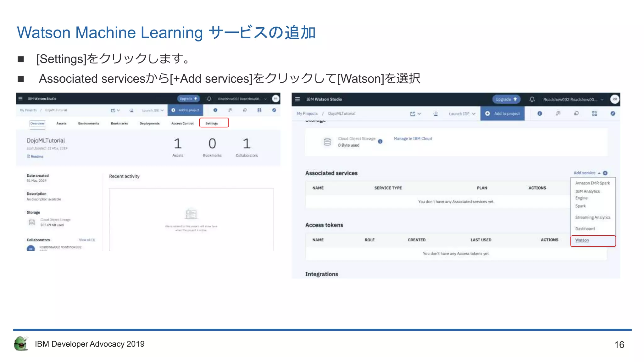The height and width of the screenshot is (362, 644).
Task: Select Assets tab
Action: 61,123
